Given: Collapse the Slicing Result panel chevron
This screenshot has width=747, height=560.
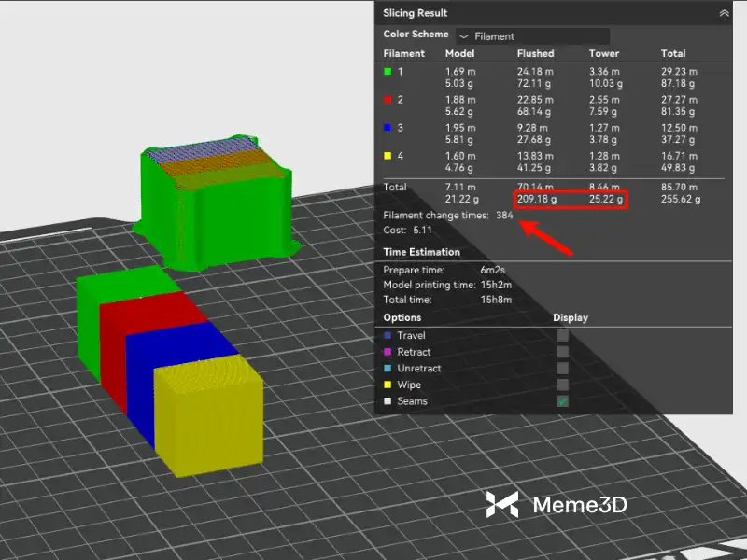Looking at the screenshot, I should [x=724, y=13].
